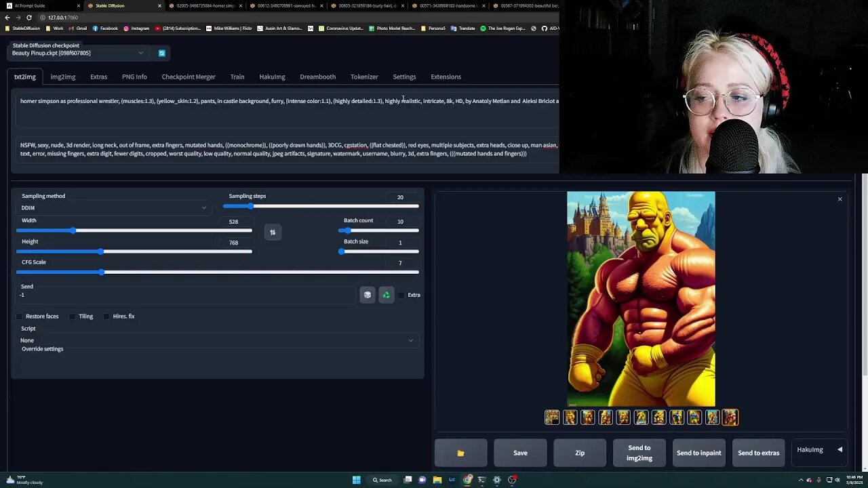Switch to the Extras tab
The image size is (868, 488).
[x=99, y=77]
